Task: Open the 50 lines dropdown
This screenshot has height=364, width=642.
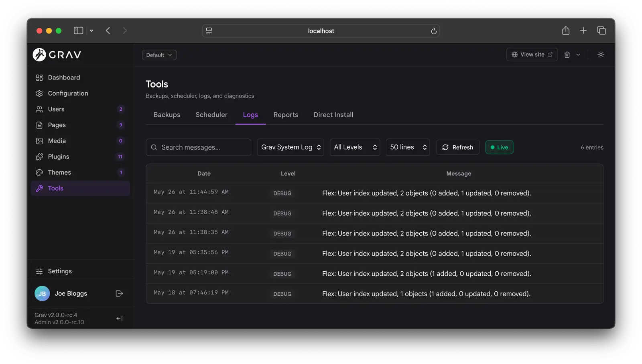Action: 408,147
